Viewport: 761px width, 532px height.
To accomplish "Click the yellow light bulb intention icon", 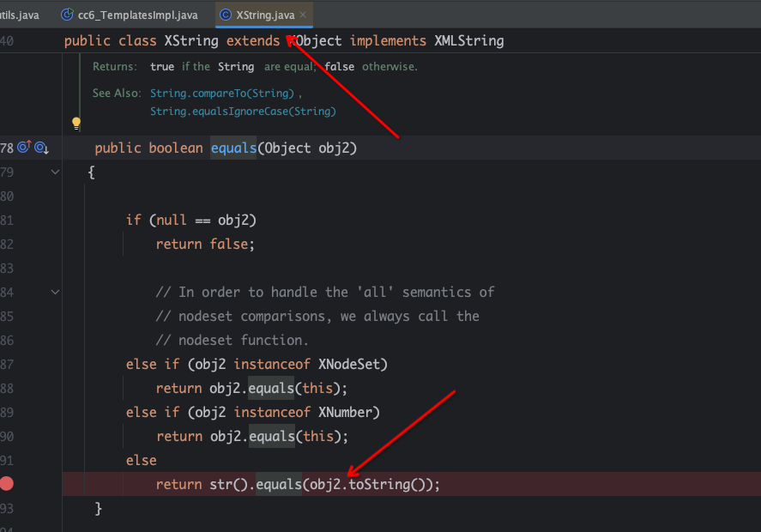I will (76, 123).
